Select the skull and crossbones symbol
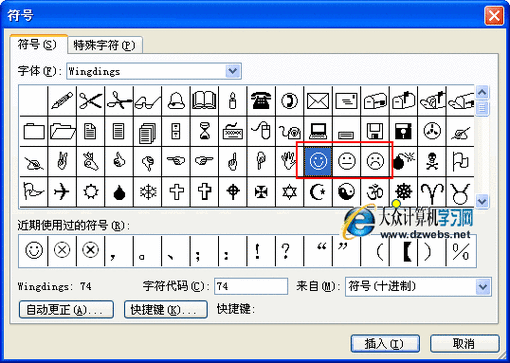 [x=432, y=162]
